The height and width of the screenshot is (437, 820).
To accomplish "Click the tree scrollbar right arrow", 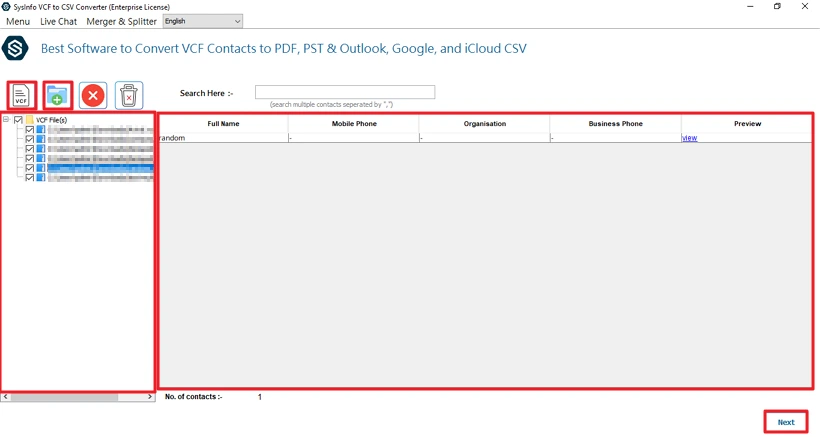I will 150,397.
